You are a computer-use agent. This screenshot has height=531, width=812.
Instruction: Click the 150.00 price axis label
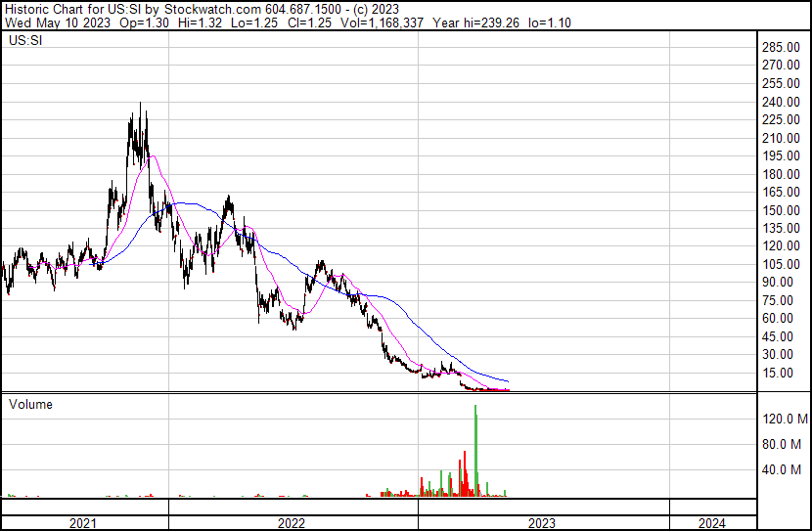tap(783, 210)
